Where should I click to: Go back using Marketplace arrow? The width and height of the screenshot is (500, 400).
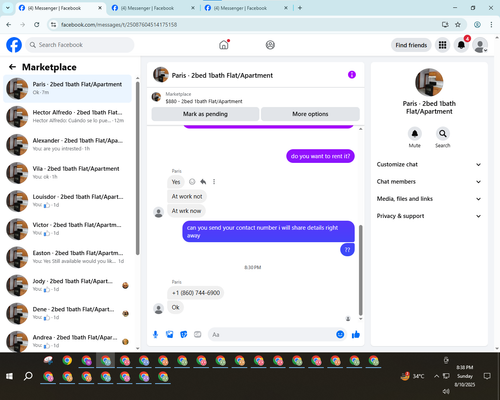[12, 67]
